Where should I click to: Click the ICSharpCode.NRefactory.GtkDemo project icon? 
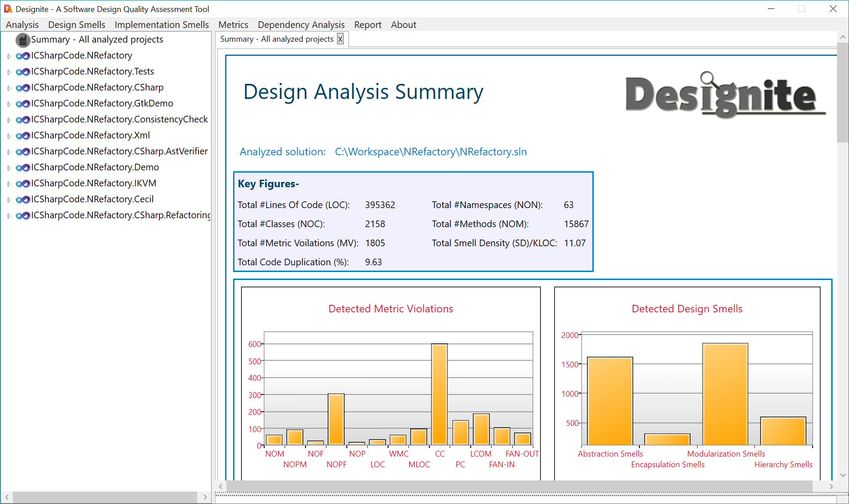click(23, 104)
